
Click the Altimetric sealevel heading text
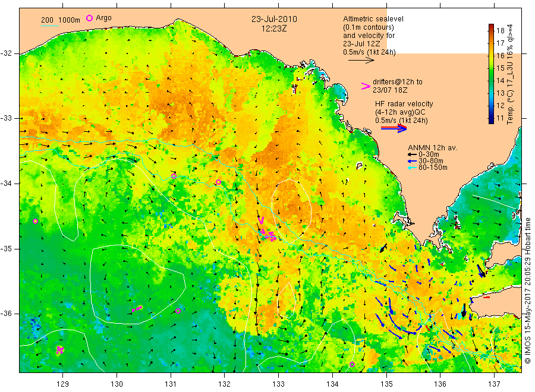(x=373, y=19)
